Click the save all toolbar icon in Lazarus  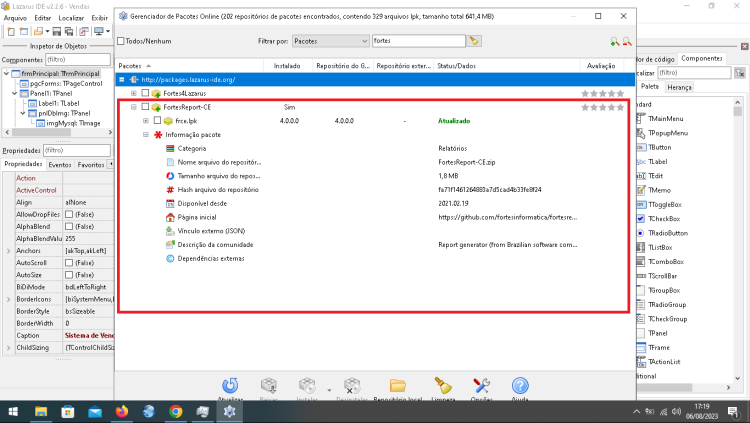point(69,32)
